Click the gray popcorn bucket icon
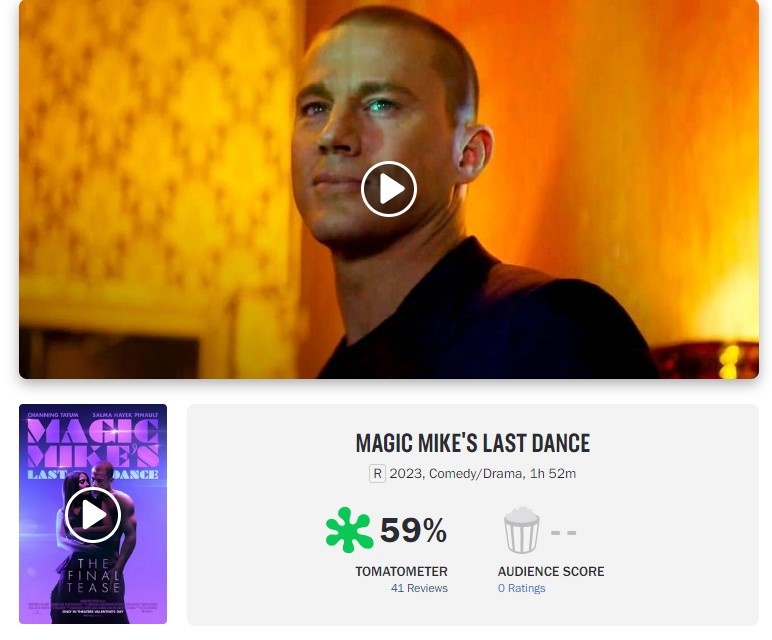This screenshot has width=772, height=640. (521, 530)
